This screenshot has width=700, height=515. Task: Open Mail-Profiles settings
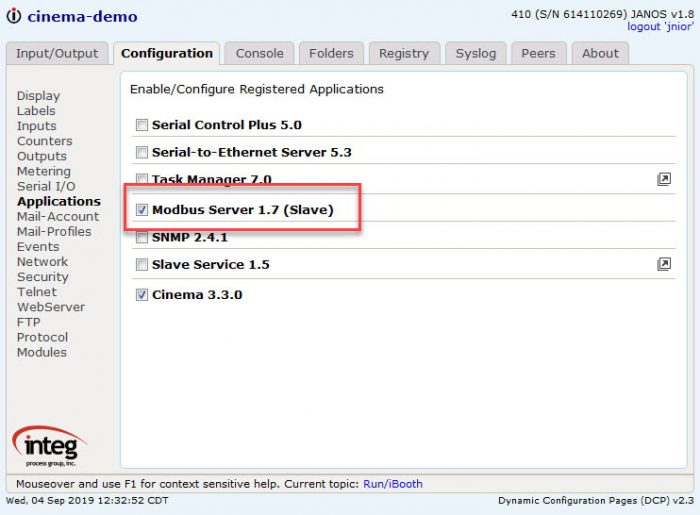54,232
